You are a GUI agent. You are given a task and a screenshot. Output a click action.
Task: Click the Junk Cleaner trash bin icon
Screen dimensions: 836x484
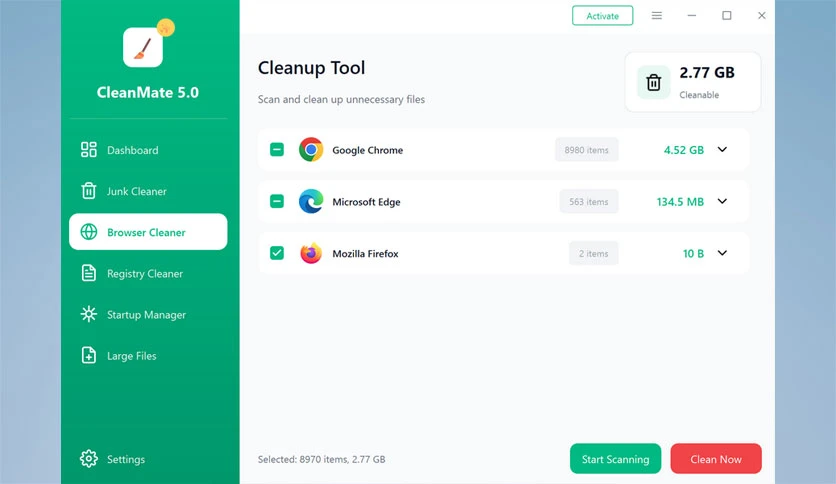(89, 191)
